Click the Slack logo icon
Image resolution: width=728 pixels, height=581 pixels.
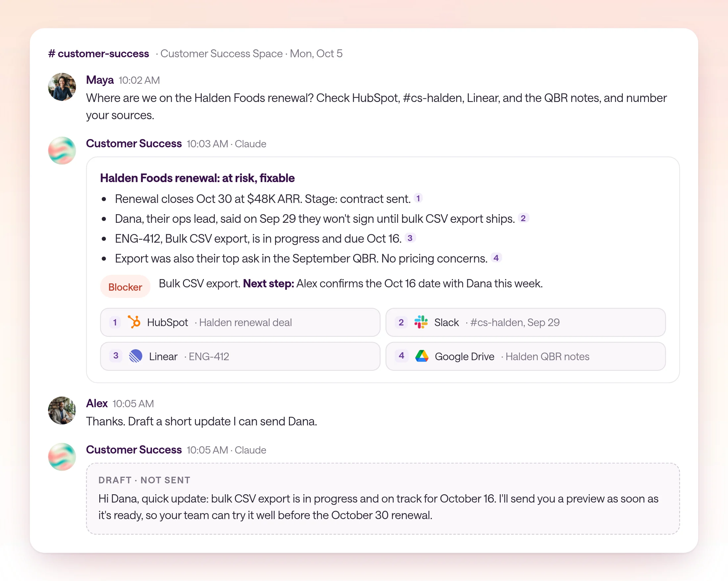(x=421, y=322)
